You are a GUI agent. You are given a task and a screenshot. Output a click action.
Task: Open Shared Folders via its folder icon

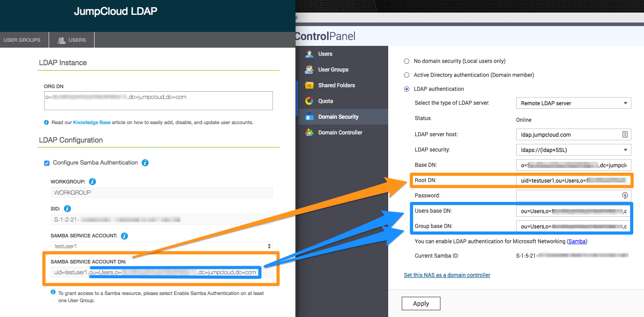click(309, 85)
